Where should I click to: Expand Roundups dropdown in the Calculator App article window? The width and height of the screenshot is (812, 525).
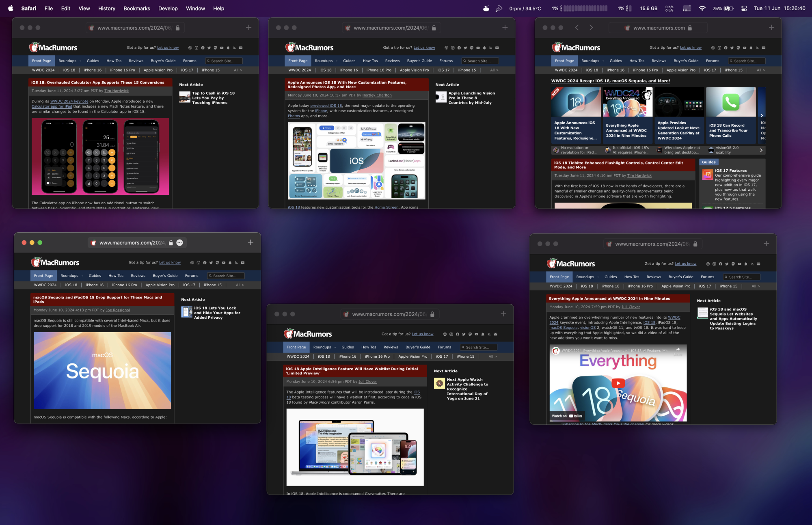[69, 61]
